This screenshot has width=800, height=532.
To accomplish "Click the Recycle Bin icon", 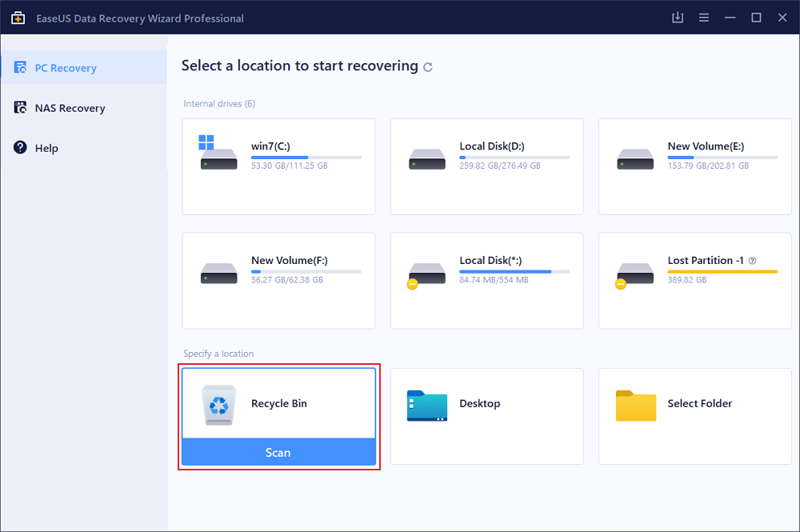I will 218,404.
